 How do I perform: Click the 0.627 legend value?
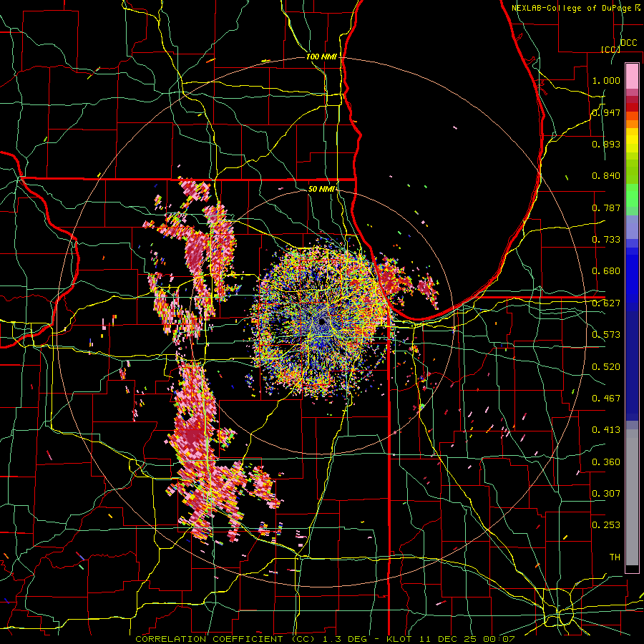(x=606, y=303)
